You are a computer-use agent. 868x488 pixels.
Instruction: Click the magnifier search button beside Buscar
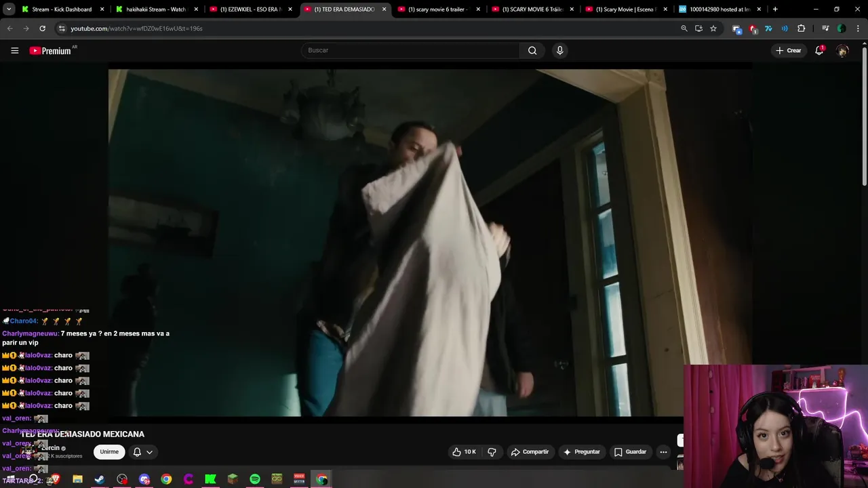click(x=532, y=50)
